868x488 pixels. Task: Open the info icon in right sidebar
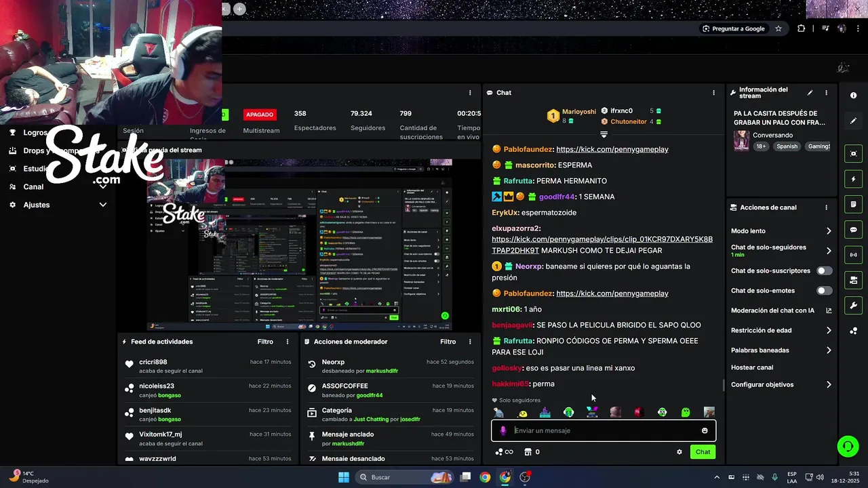[x=853, y=96]
